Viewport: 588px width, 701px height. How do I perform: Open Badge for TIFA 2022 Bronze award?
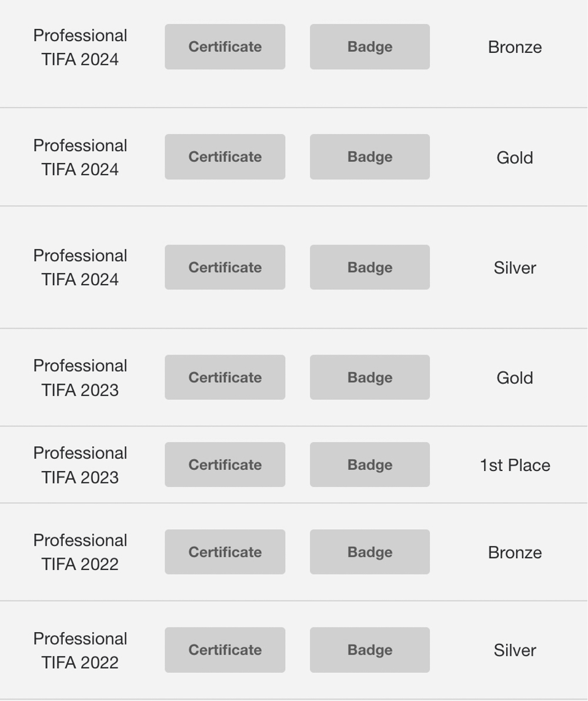click(370, 552)
